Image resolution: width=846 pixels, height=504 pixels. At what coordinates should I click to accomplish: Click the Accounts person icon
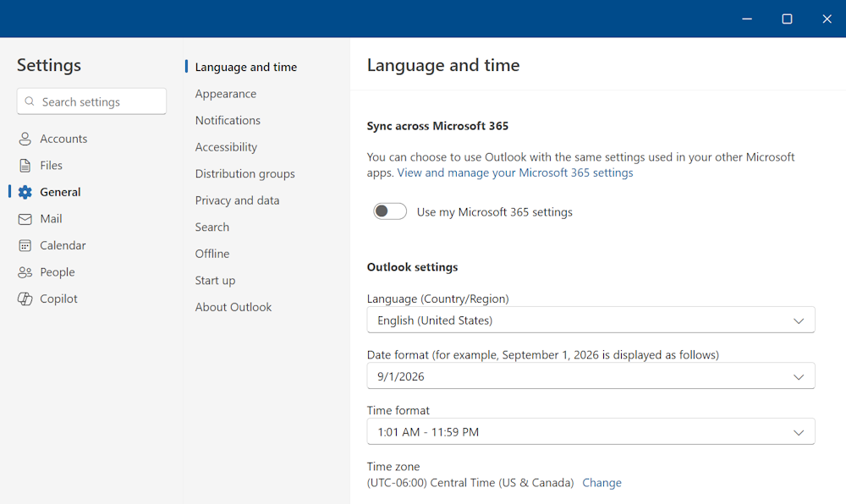(25, 139)
